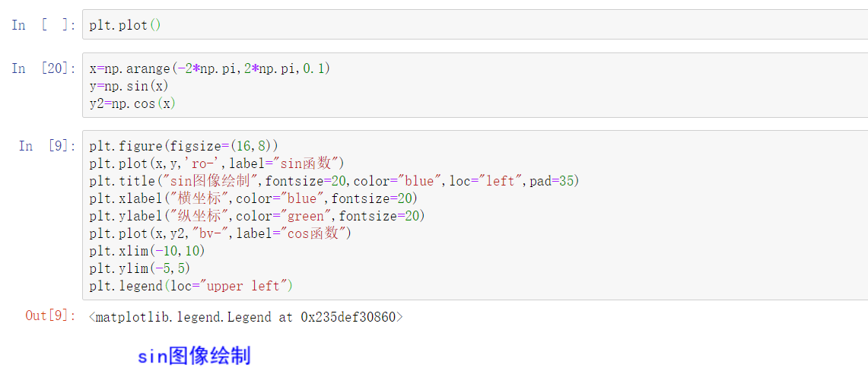Place cursor on the plt.xlim(-10,10) line
The width and height of the screenshot is (868, 387).
[x=147, y=251]
